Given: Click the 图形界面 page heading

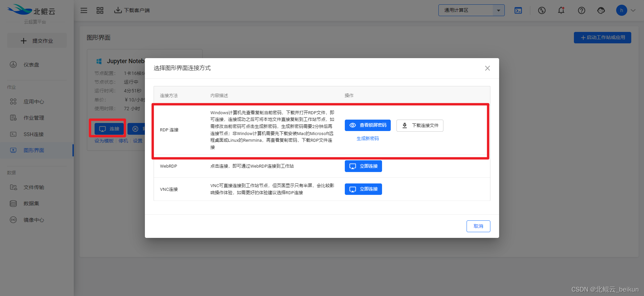Looking at the screenshot, I should click(99, 38).
